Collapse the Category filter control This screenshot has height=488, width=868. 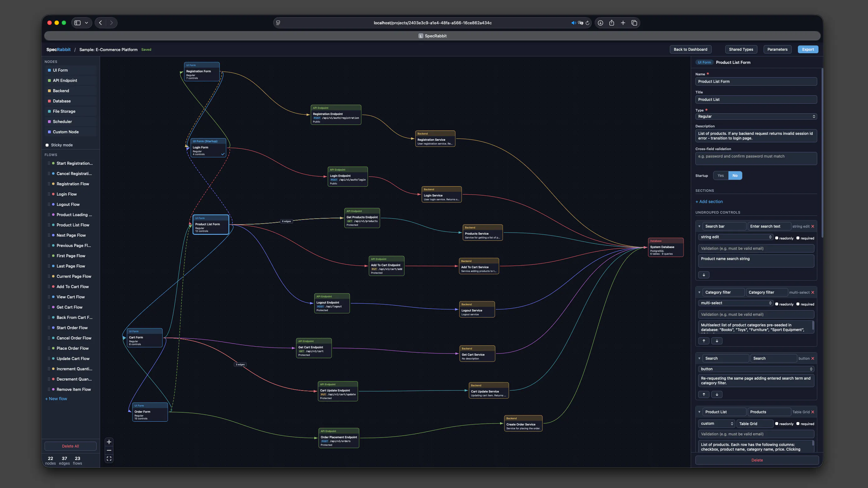click(x=699, y=292)
